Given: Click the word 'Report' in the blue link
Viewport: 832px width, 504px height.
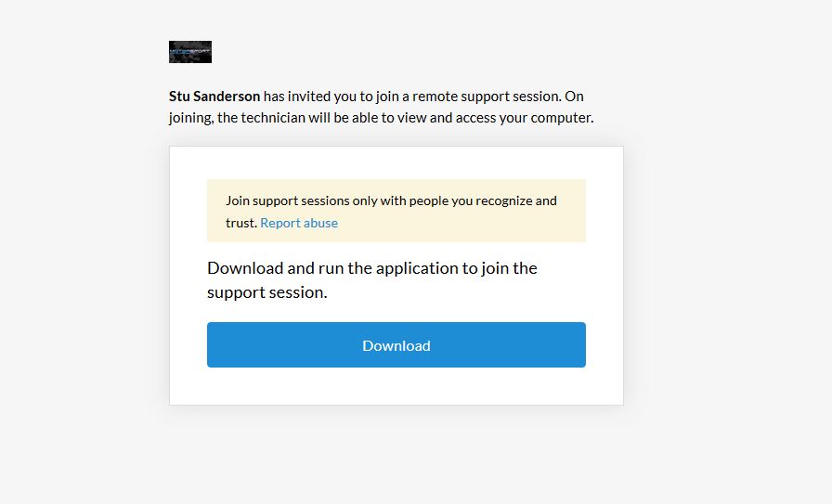Looking at the screenshot, I should point(280,223).
